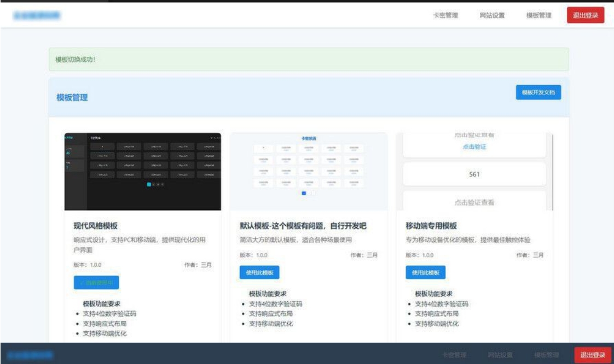The image size is (614, 364).
Task: Open 卡密管理 in the top navigation
Action: point(445,15)
